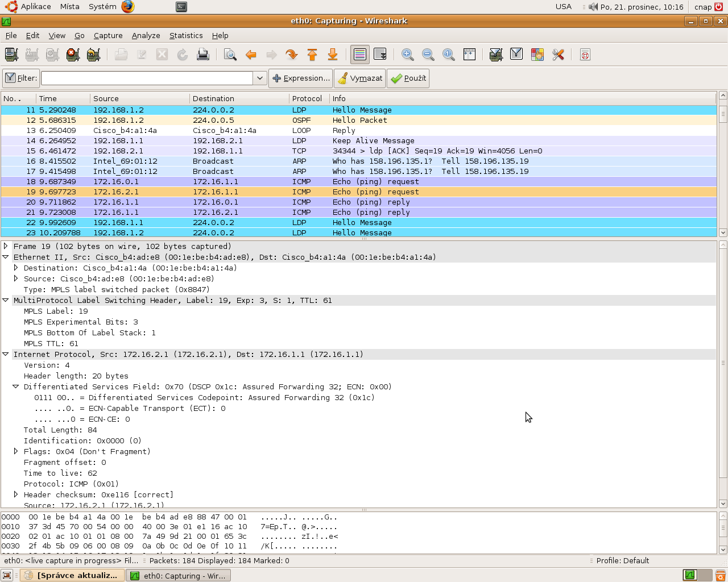Open the preferences tools icon

pyautogui.click(x=557, y=55)
